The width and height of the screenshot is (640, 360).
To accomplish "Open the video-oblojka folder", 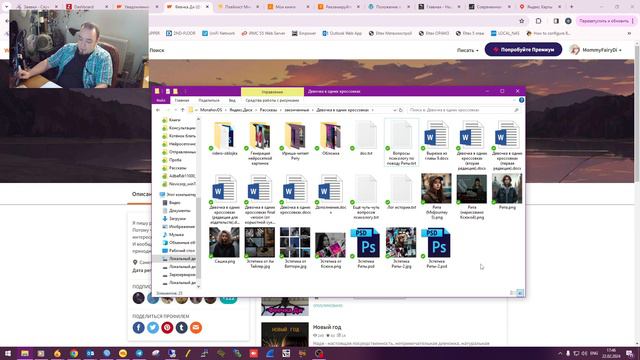I will click(x=224, y=139).
